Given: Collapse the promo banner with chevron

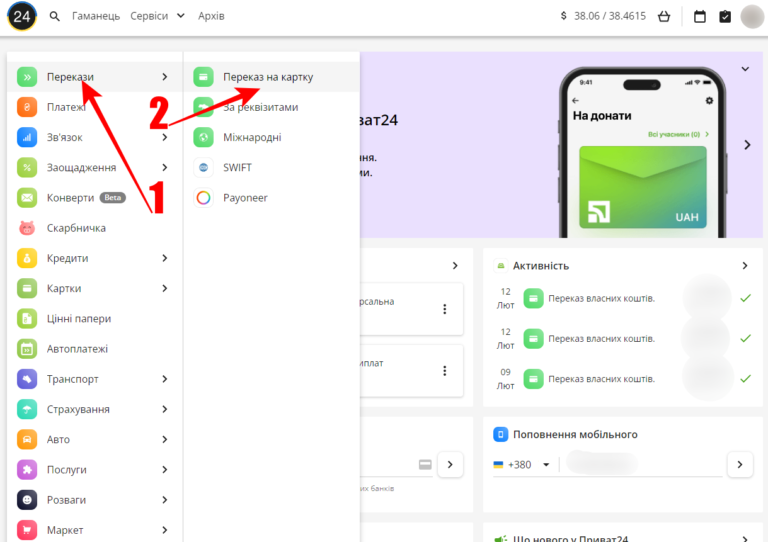Looking at the screenshot, I should [x=745, y=69].
